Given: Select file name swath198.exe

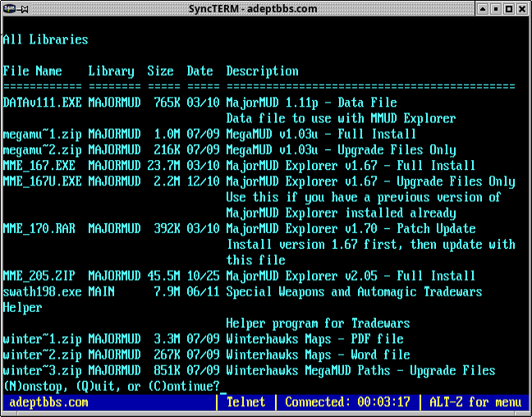Looking at the screenshot, I should coord(43,291).
